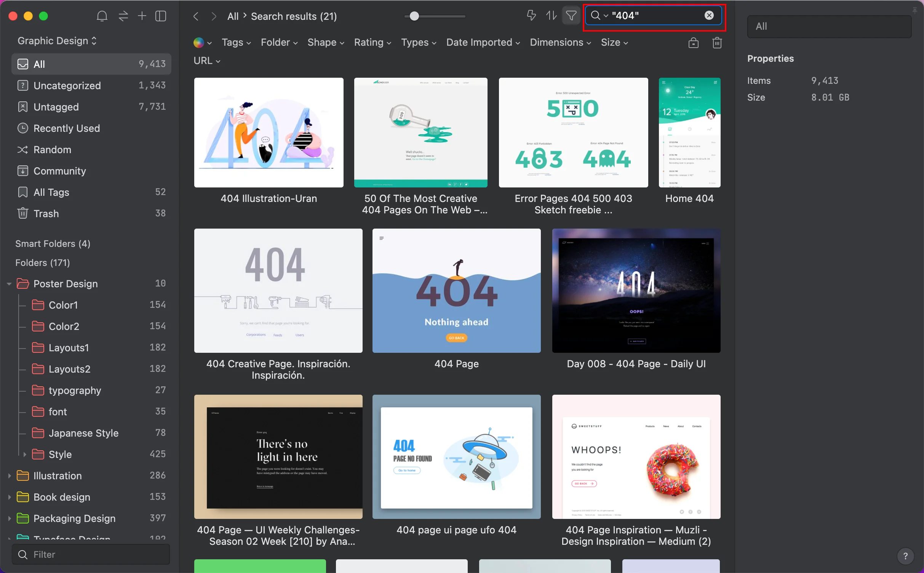Click the sidebar Filter input field

tap(91, 554)
